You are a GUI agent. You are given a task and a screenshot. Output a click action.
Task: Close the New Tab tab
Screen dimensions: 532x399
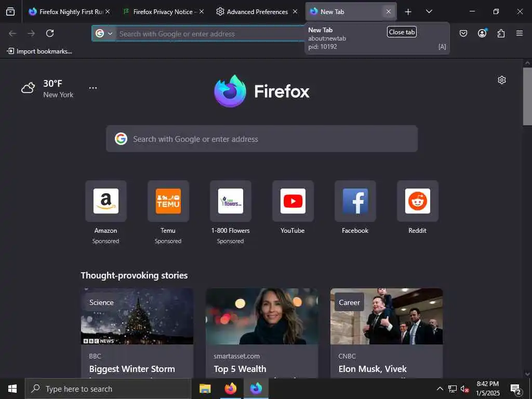(x=389, y=12)
